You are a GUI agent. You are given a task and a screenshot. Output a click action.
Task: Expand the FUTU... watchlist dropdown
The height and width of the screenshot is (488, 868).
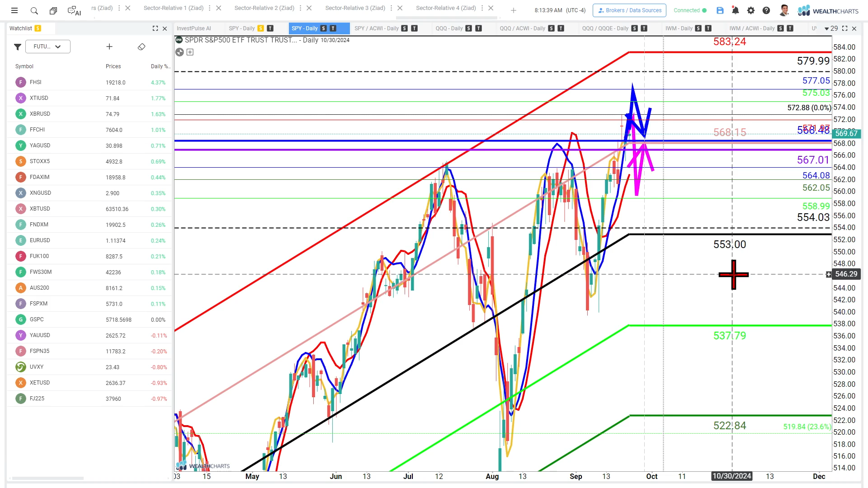(x=48, y=47)
